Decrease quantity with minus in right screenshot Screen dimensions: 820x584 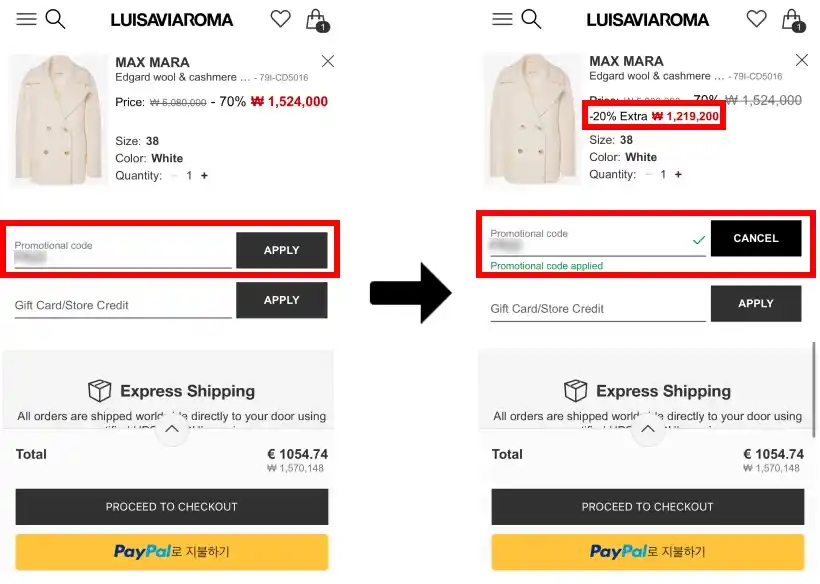click(x=646, y=175)
